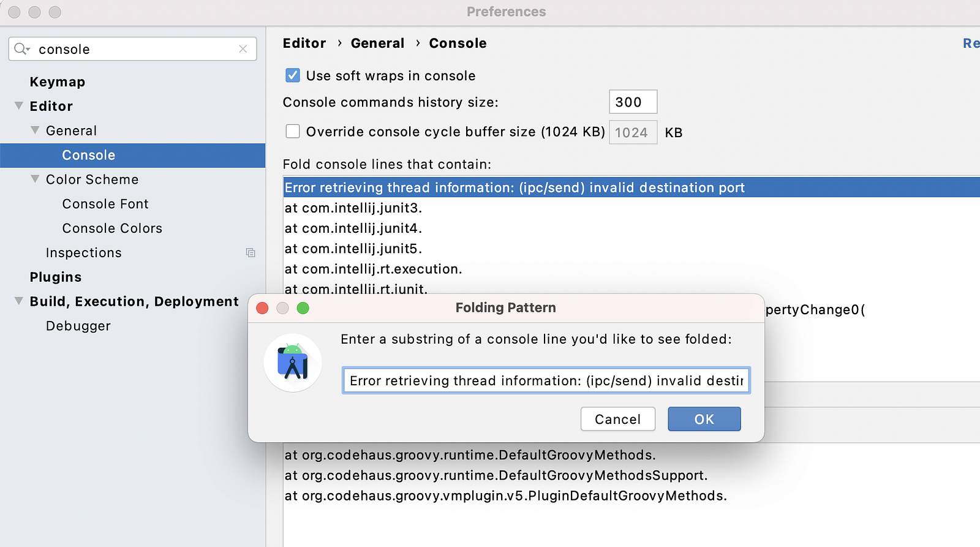Select Keymap in settings tree
The image size is (980, 547).
click(x=58, y=82)
